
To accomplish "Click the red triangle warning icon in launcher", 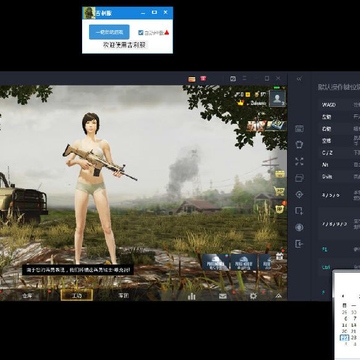I will click(x=167, y=33).
